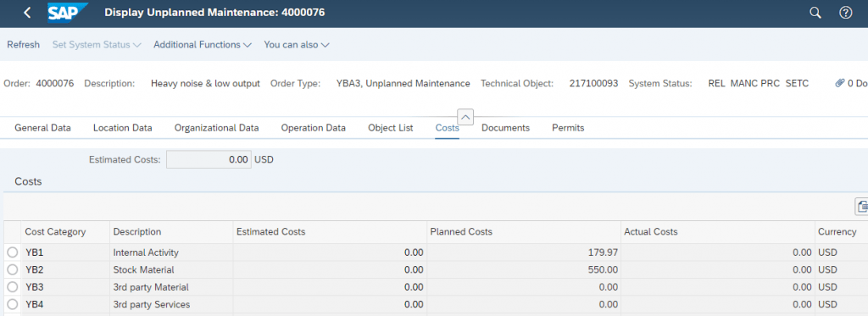The image size is (868, 316).
Task: Click the attachments paperclip icon
Action: 840,84
